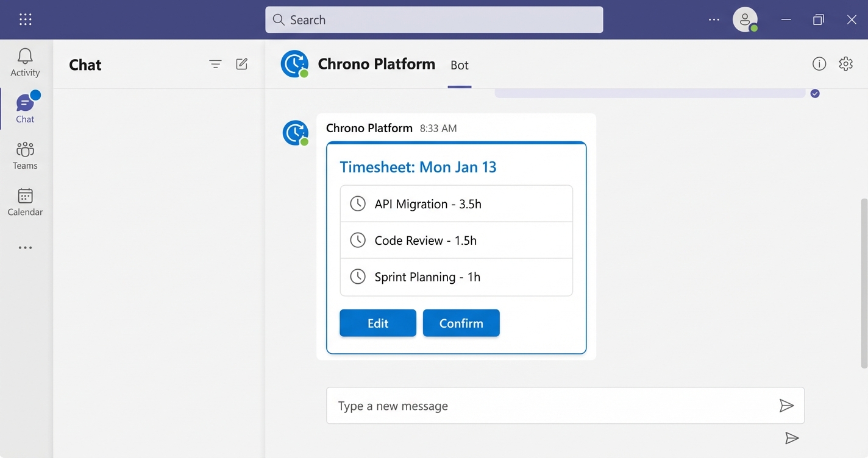Click the Chrono Platform bot avatar
The height and width of the screenshot is (458, 868).
[x=294, y=63]
